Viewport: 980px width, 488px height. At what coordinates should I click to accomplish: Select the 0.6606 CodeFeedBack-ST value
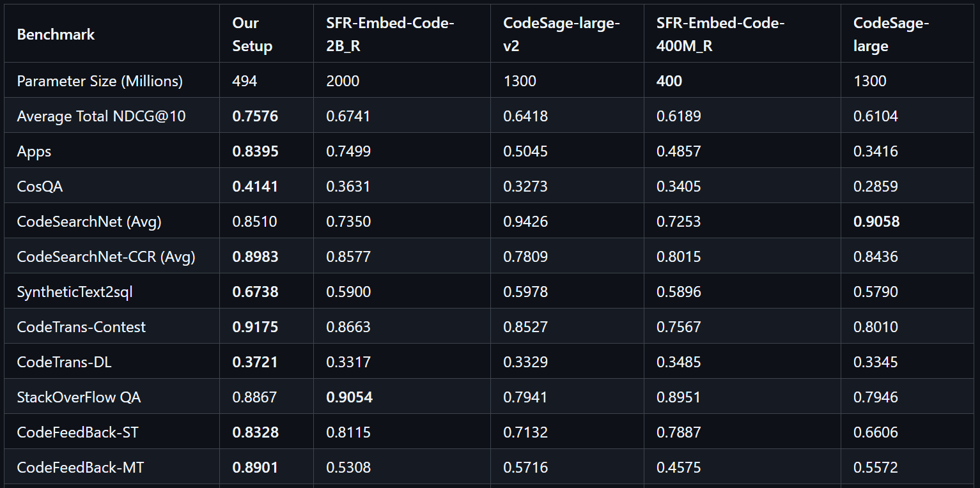click(876, 432)
